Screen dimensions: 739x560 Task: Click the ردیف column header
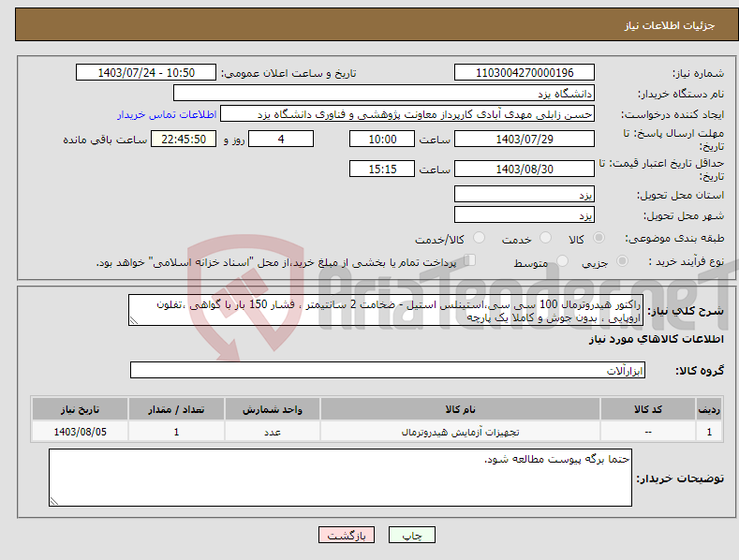click(709, 409)
